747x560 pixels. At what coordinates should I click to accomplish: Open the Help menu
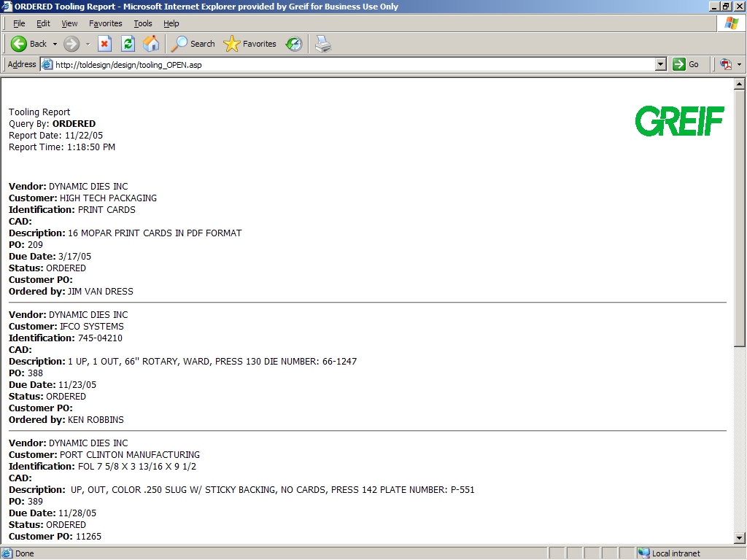coord(171,23)
